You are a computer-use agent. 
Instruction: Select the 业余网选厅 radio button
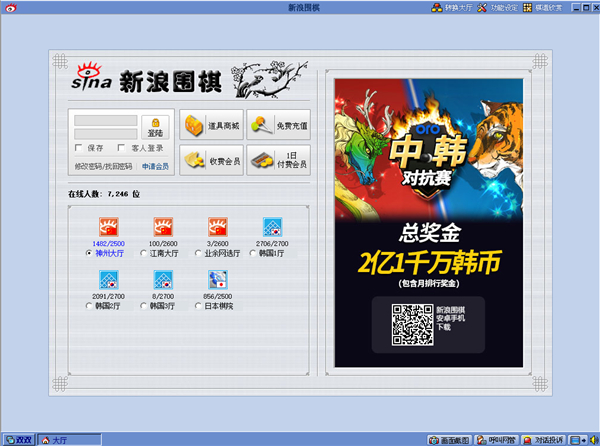[x=198, y=253]
